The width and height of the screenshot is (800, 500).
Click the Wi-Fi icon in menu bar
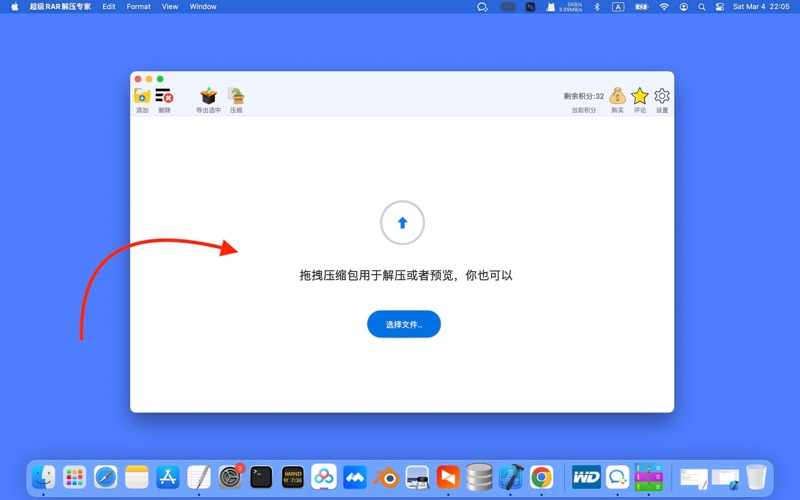[664, 7]
